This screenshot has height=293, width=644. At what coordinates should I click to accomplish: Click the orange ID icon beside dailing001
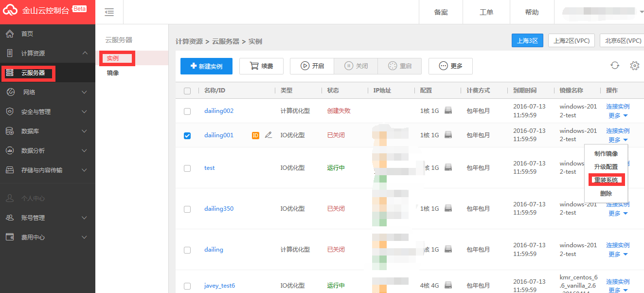[x=255, y=135]
